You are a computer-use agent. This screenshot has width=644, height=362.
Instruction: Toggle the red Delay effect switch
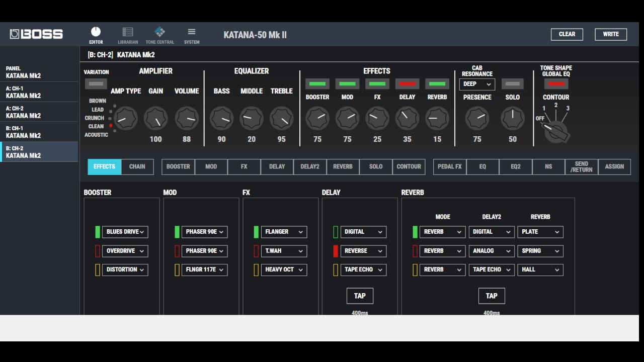407,83
